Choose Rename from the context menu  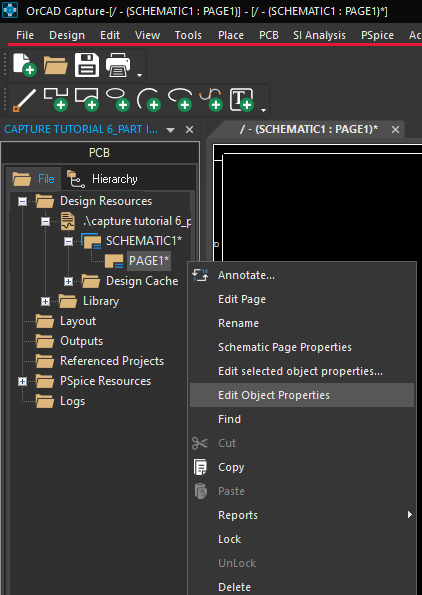click(302, 323)
